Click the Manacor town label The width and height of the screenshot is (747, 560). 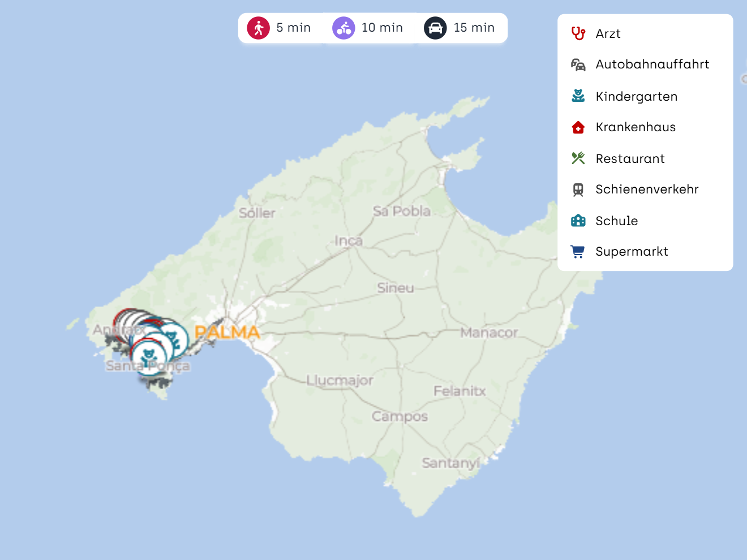tap(489, 333)
